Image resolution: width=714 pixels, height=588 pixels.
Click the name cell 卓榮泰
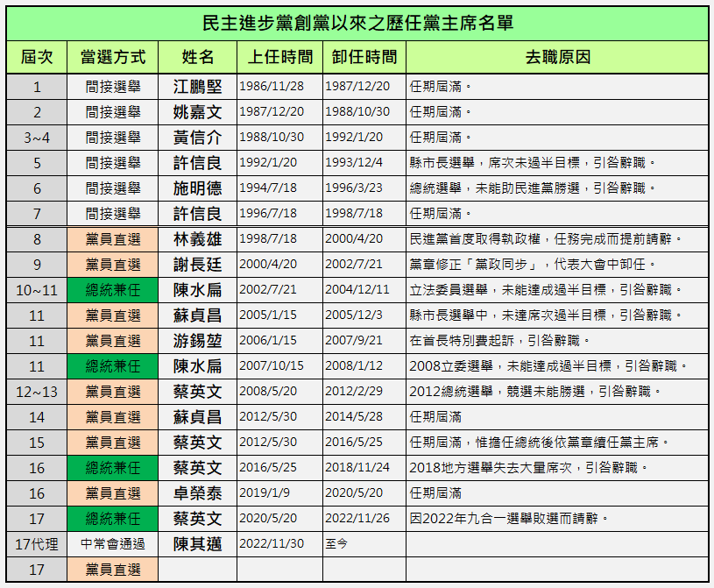pos(198,493)
